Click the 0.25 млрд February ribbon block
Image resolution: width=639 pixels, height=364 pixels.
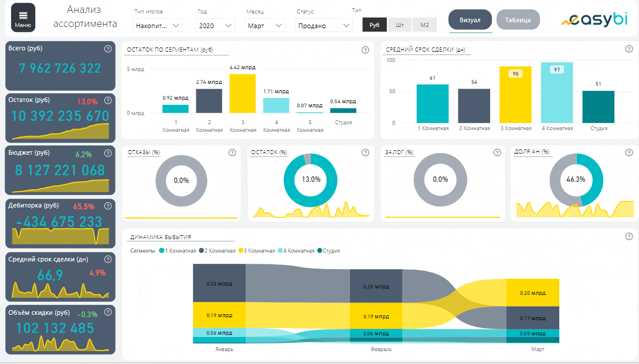point(376,286)
